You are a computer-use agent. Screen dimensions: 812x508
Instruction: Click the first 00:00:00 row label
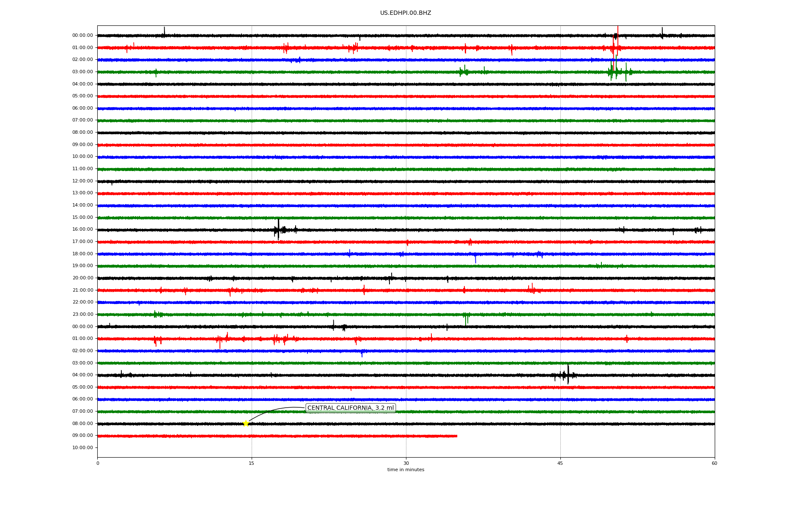[x=82, y=36]
